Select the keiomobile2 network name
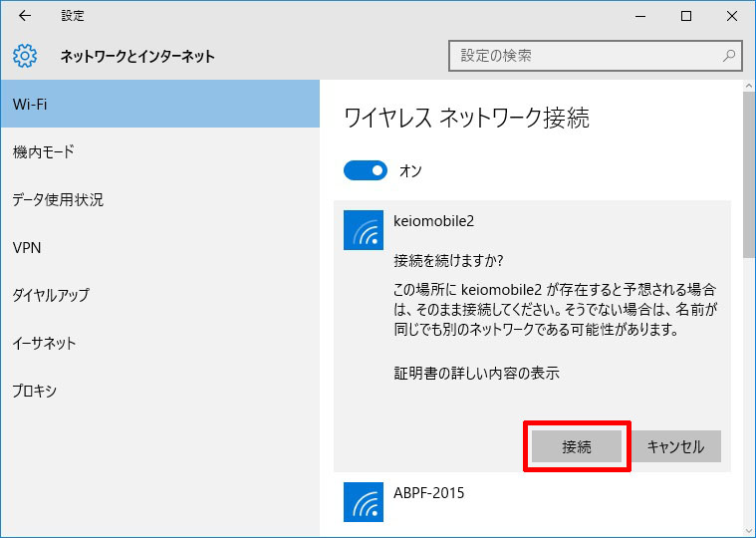The width and height of the screenshot is (756, 538). tap(433, 221)
